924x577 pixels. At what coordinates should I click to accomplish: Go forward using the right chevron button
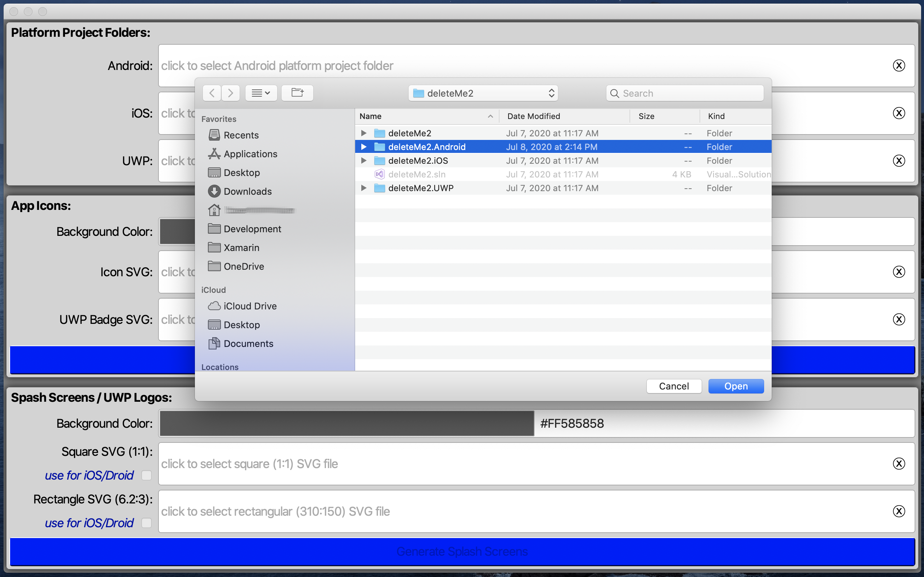pos(231,93)
